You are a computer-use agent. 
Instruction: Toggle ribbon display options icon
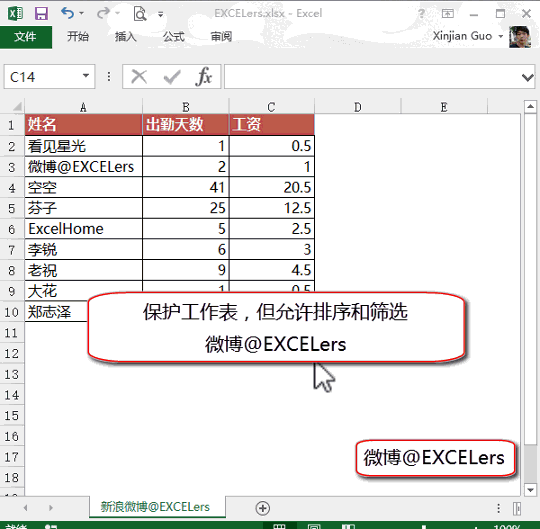tap(448, 14)
